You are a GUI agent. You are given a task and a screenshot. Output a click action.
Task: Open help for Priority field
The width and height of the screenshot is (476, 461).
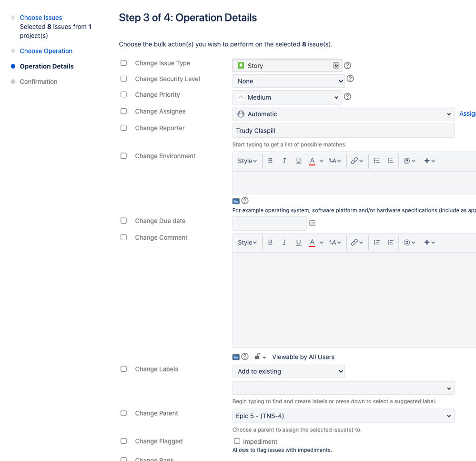tap(347, 97)
